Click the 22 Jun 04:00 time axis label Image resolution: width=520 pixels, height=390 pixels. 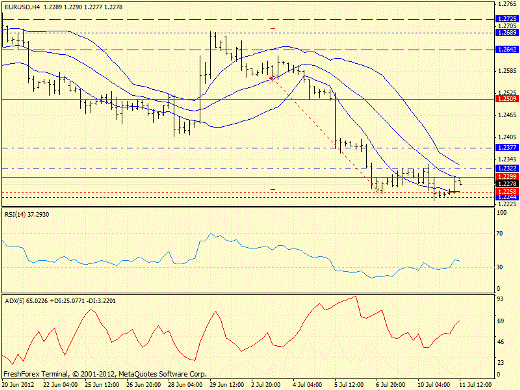pyautogui.click(x=61, y=385)
